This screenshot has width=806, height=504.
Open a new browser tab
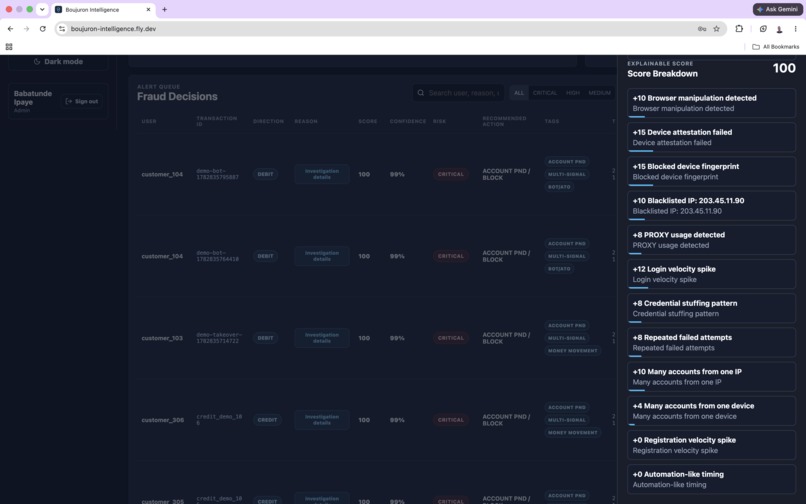tap(164, 9)
